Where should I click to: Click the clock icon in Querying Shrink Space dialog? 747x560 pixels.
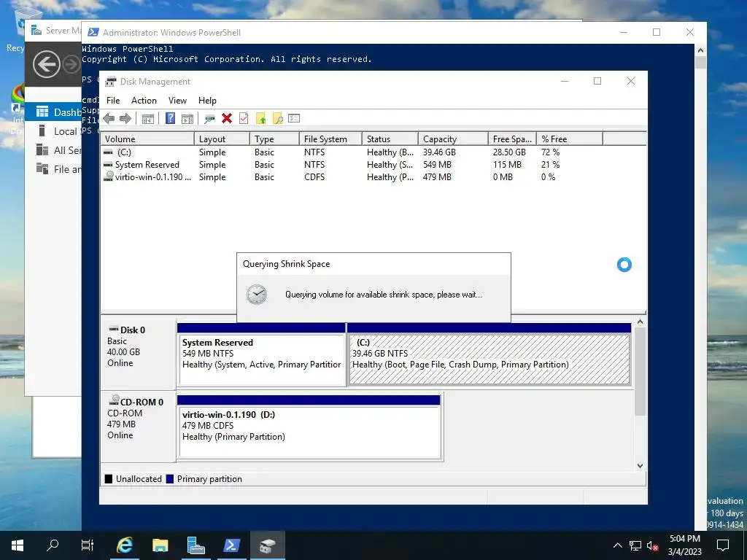(257, 295)
